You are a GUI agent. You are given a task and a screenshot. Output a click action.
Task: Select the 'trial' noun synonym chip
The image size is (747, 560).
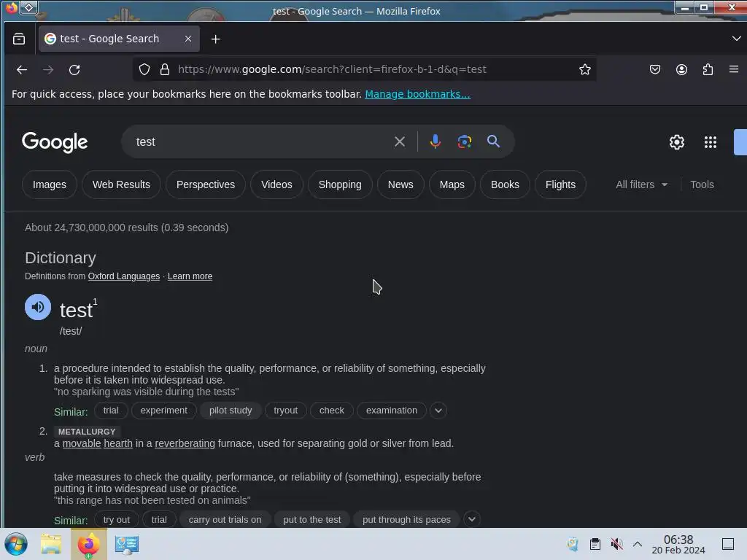coord(111,411)
